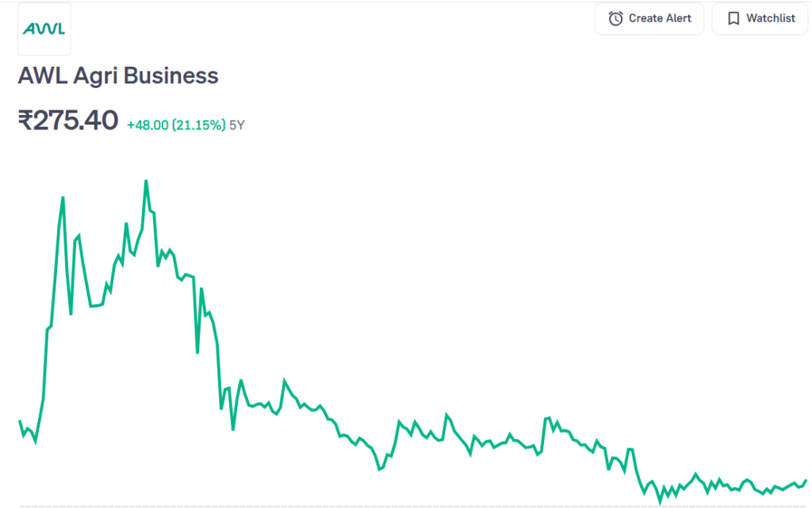Click the rightmost end of the chart line
The image size is (812, 508).
point(806,480)
